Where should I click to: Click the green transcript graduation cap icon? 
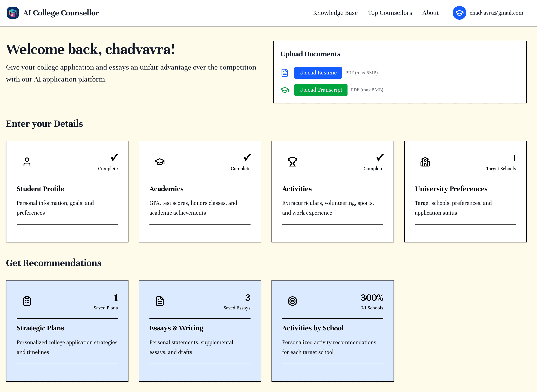[285, 90]
